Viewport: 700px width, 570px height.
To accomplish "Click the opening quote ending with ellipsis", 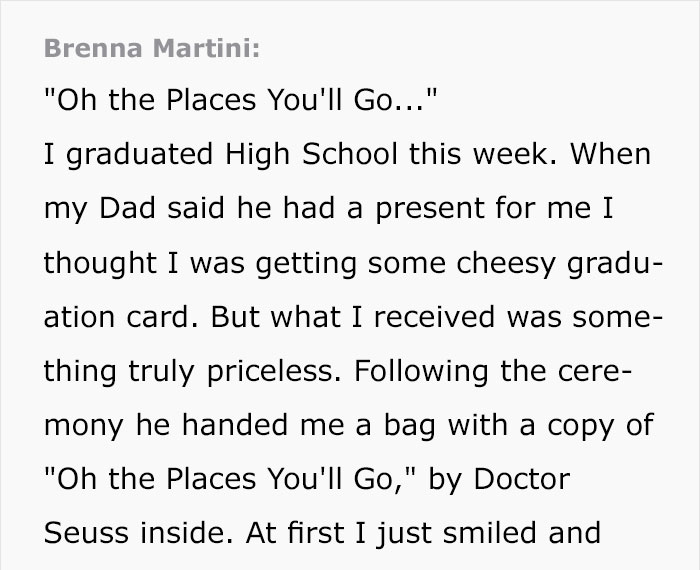I will (x=240, y=102).
